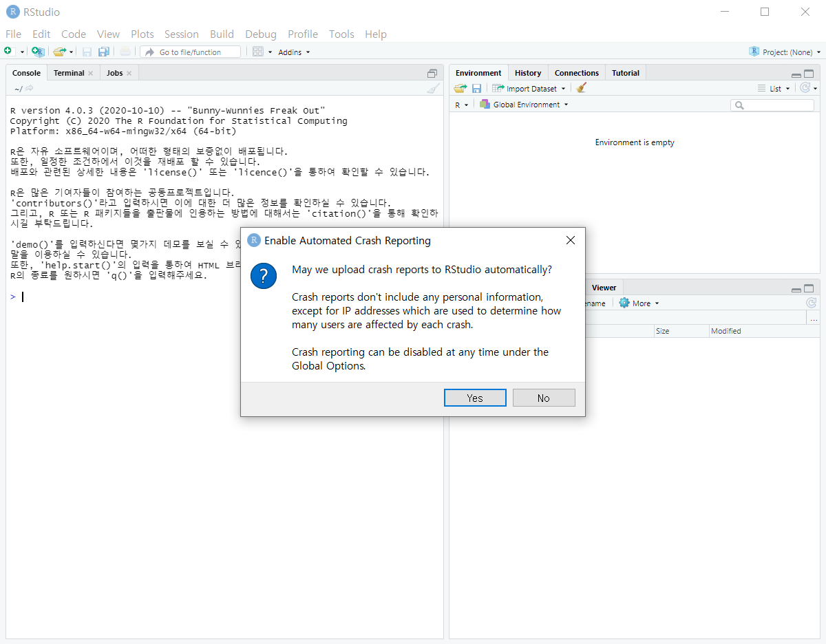
Task: Switch to the Environment tab
Action: pyautogui.click(x=478, y=73)
